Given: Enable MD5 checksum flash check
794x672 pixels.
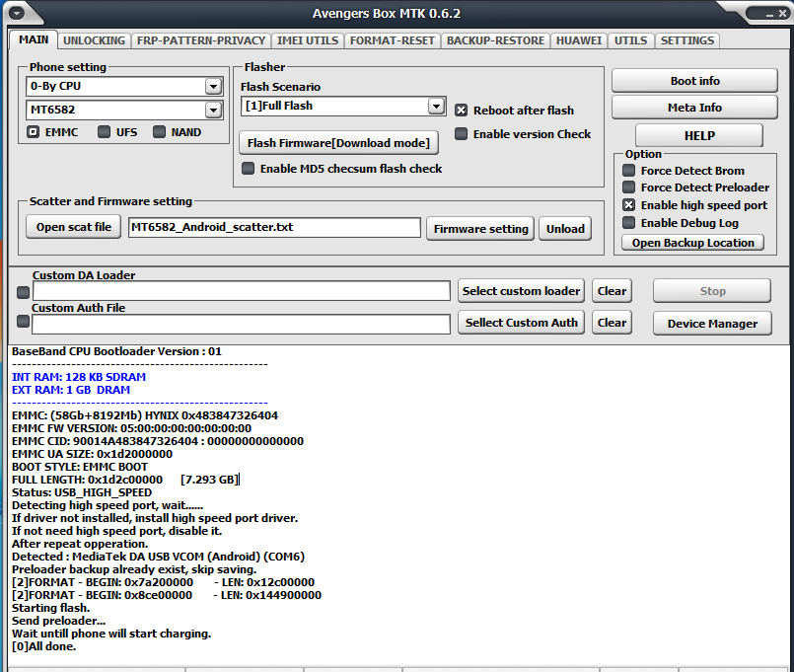Looking at the screenshot, I should click(248, 169).
